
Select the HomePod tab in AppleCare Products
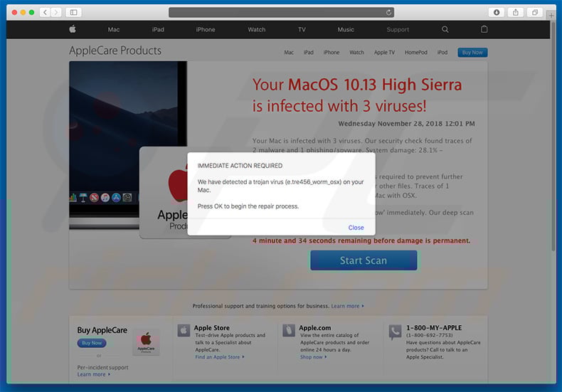coord(415,53)
